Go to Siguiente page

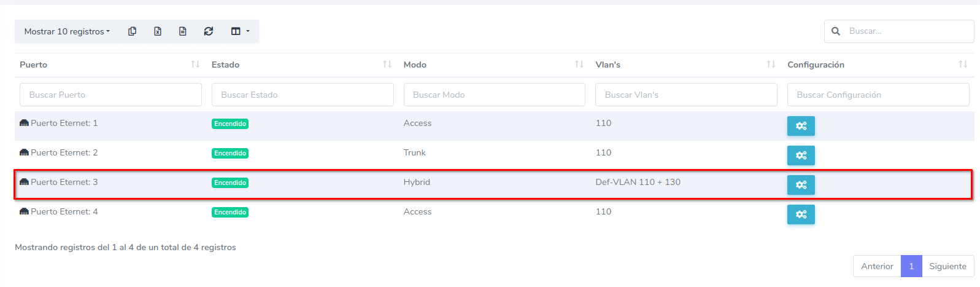click(x=947, y=266)
